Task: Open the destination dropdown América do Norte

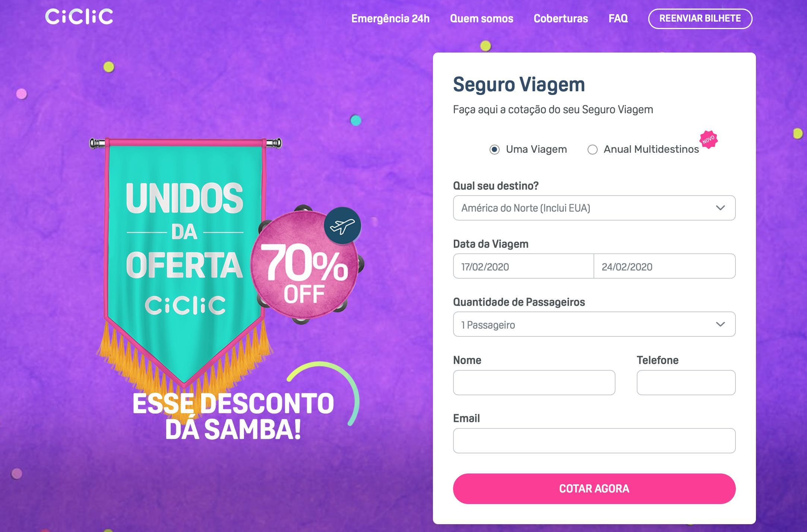Action: click(594, 208)
